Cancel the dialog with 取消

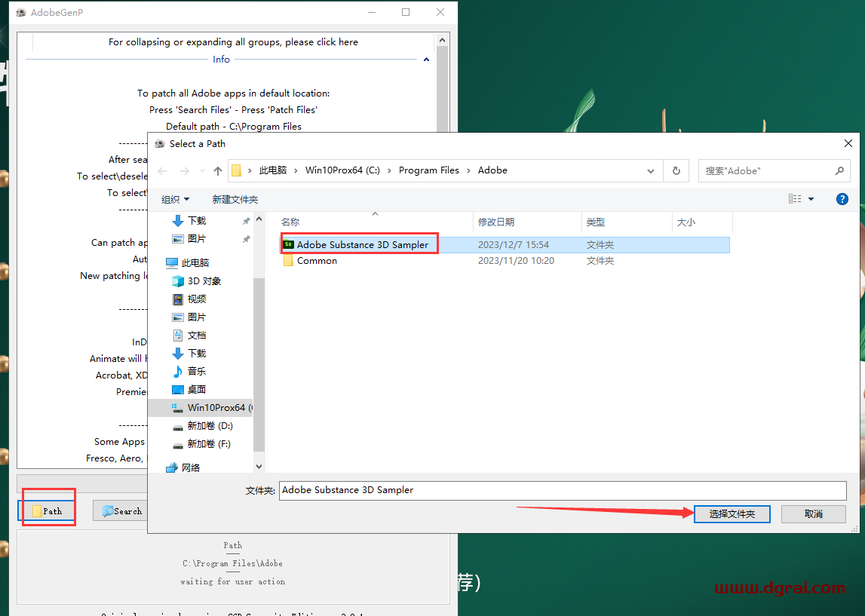(813, 514)
